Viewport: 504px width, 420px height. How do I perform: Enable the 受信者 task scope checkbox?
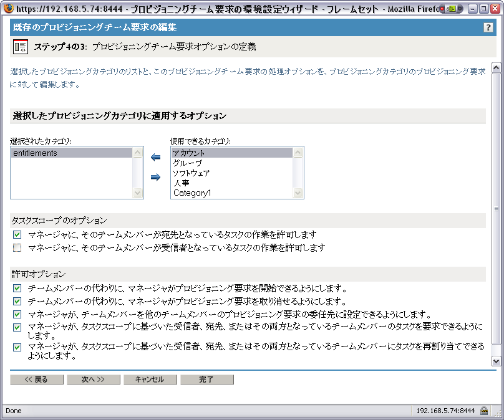17,247
